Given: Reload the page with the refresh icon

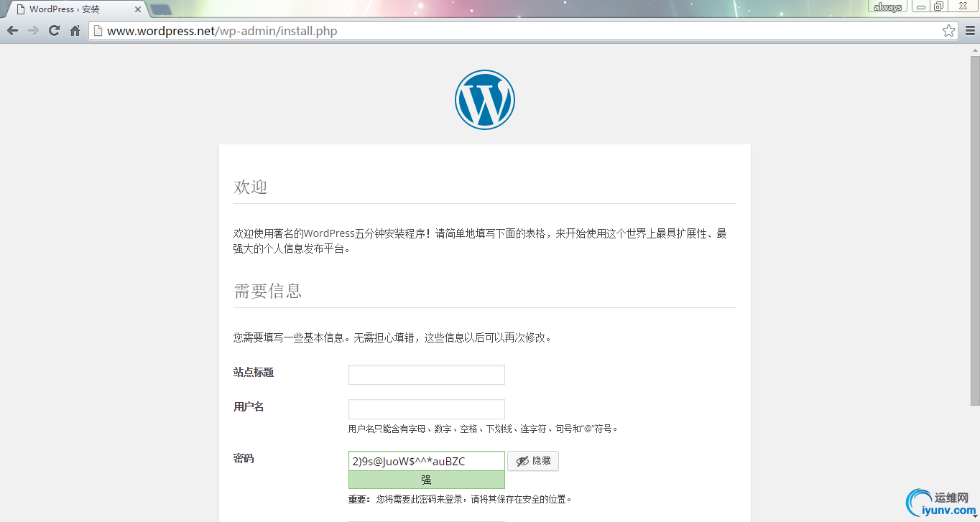Looking at the screenshot, I should (x=54, y=31).
